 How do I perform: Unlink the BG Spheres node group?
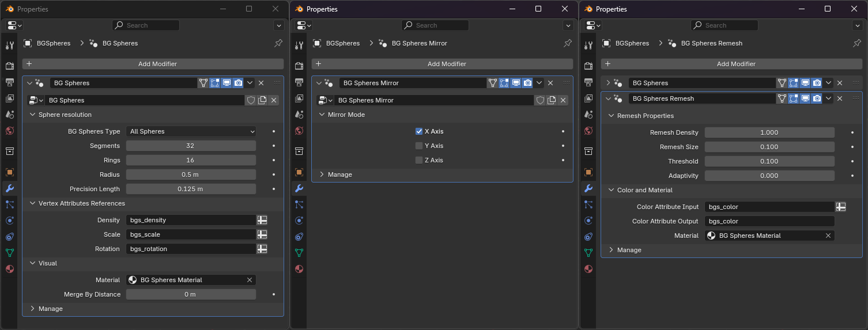click(274, 100)
